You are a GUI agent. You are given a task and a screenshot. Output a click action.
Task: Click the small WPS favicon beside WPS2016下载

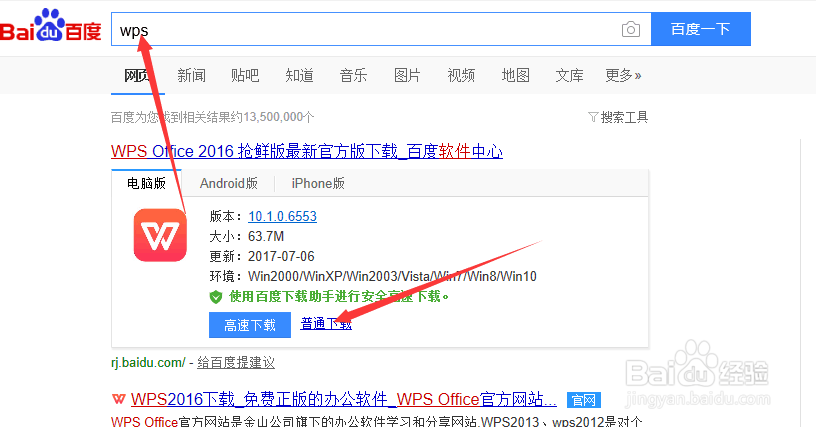[x=119, y=399]
